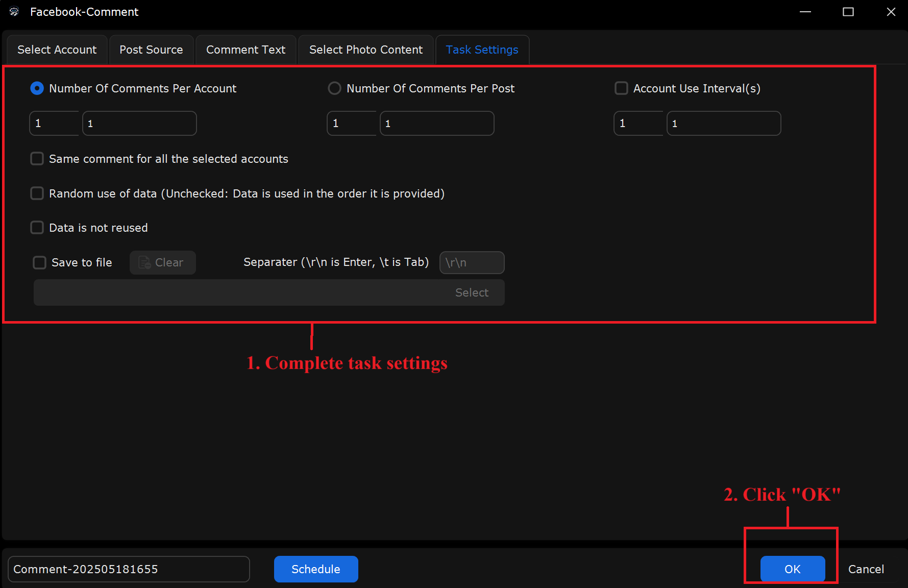Click maximum Comments Per Post field
The width and height of the screenshot is (908, 588).
click(x=437, y=123)
